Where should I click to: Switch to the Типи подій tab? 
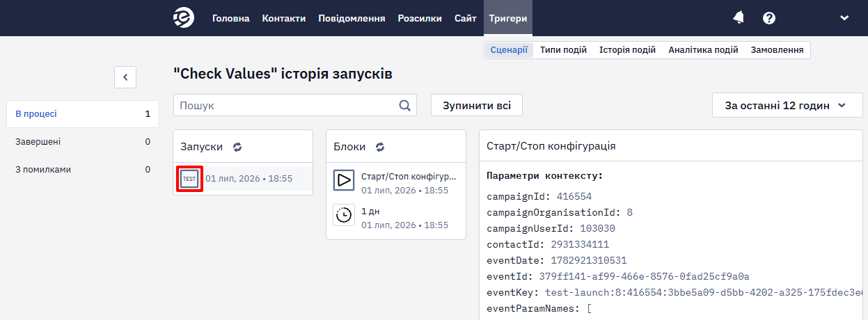563,50
